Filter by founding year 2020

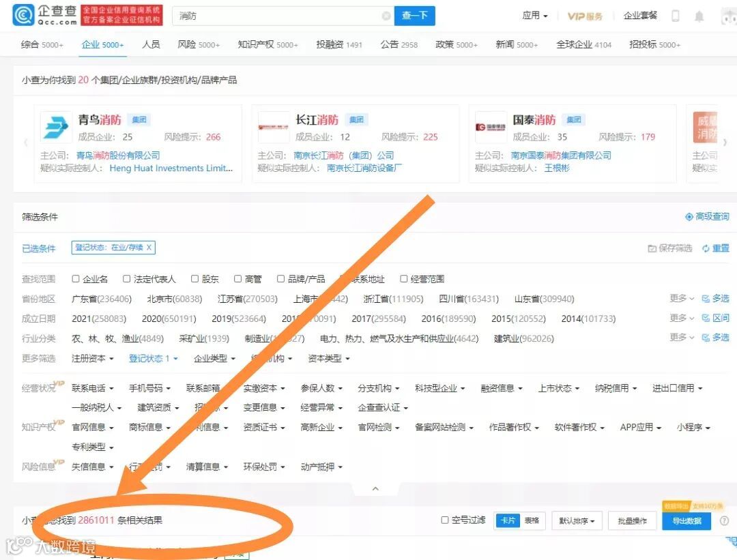point(169,319)
